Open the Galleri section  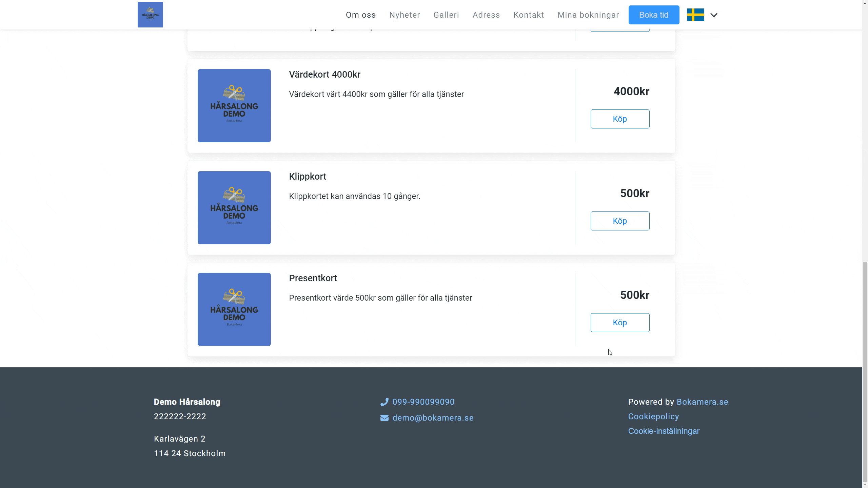point(446,15)
